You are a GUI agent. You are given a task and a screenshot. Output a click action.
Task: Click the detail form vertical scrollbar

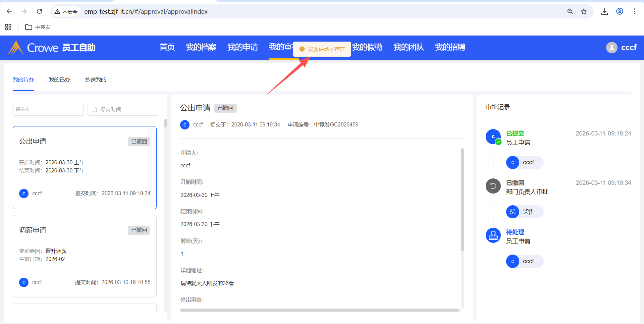(x=462, y=200)
